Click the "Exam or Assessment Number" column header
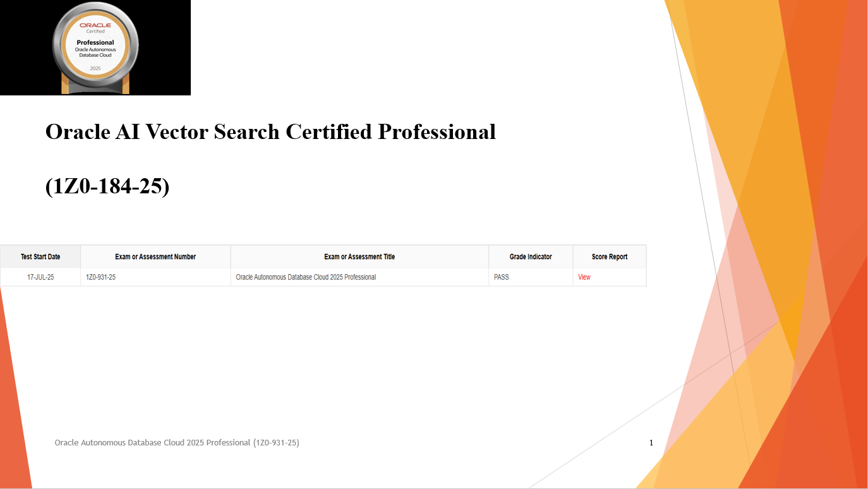The image size is (868, 489). 155,257
